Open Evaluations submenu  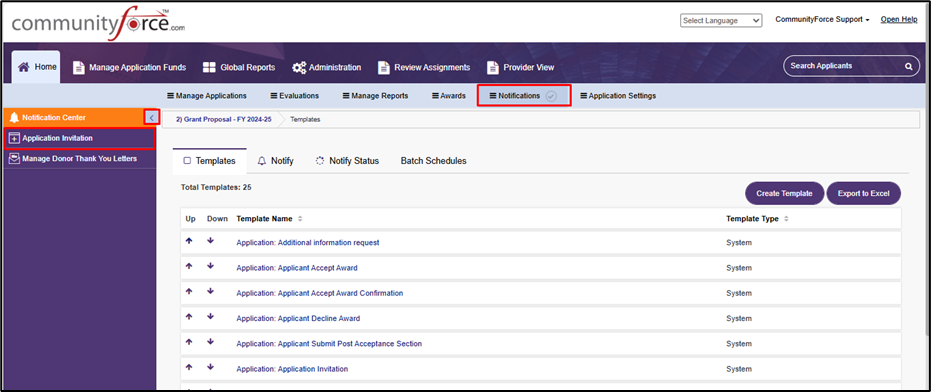pyautogui.click(x=294, y=96)
